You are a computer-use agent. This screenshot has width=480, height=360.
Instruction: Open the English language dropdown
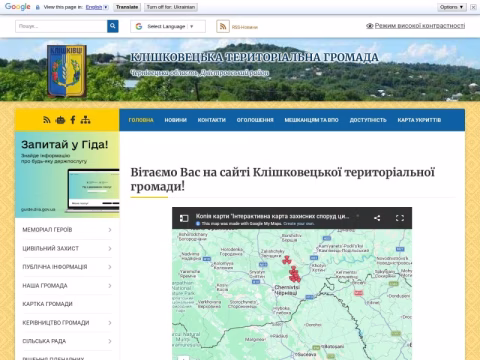(97, 7)
